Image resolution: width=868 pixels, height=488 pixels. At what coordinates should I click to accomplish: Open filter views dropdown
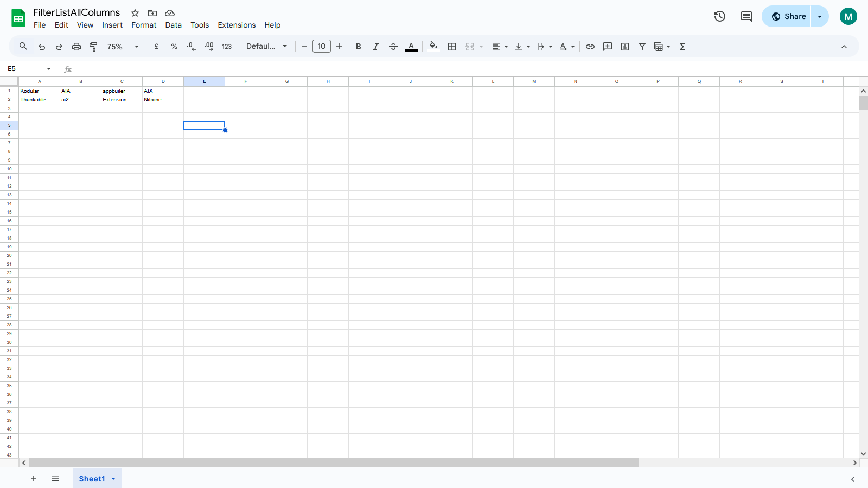coord(662,47)
